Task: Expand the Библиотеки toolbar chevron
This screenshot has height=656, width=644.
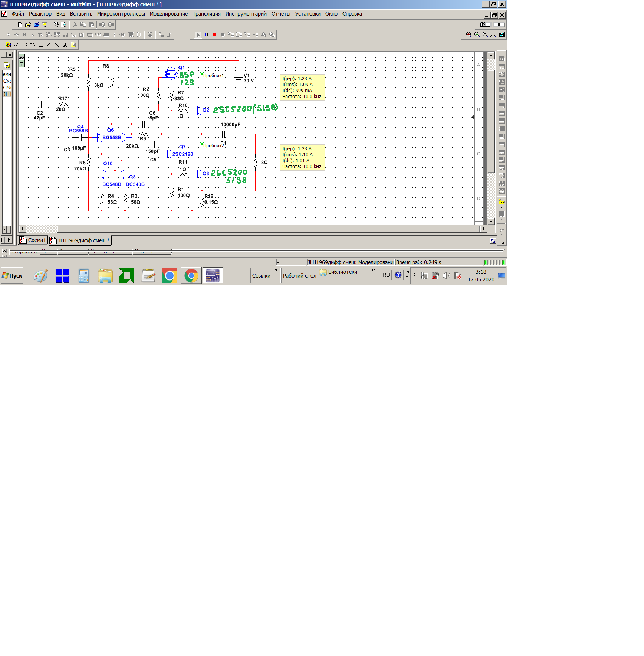Action: click(x=374, y=270)
